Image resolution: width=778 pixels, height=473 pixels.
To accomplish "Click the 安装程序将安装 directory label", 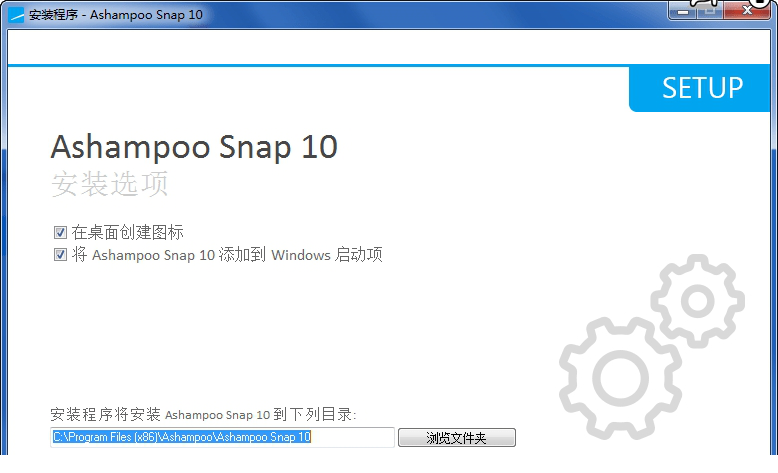I will point(203,414).
